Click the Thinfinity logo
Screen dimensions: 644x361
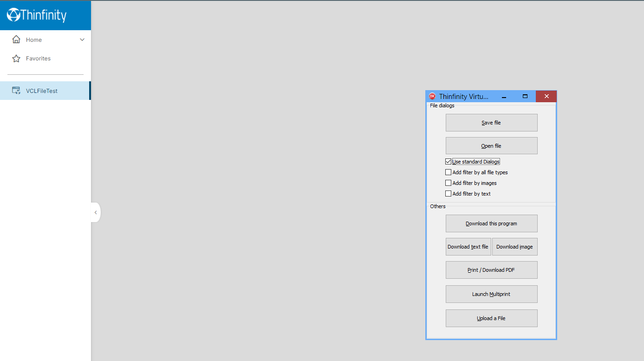pyautogui.click(x=37, y=15)
